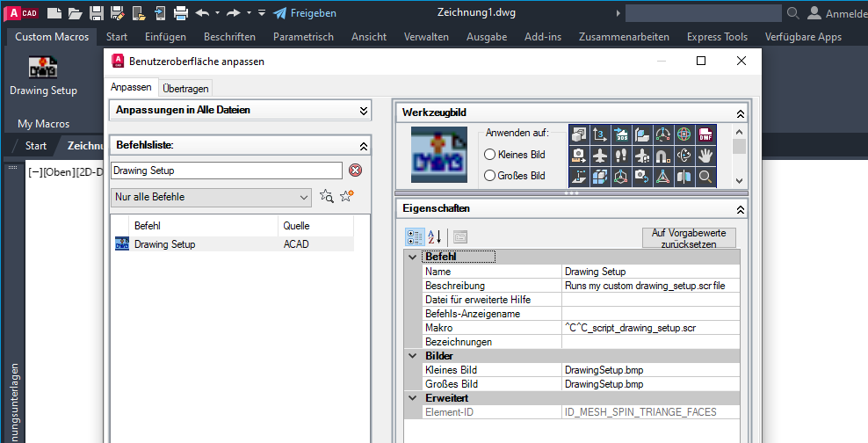Screen dimensions: 868x443
Task: Open the Verwalten ribbon tab
Action: (426, 37)
